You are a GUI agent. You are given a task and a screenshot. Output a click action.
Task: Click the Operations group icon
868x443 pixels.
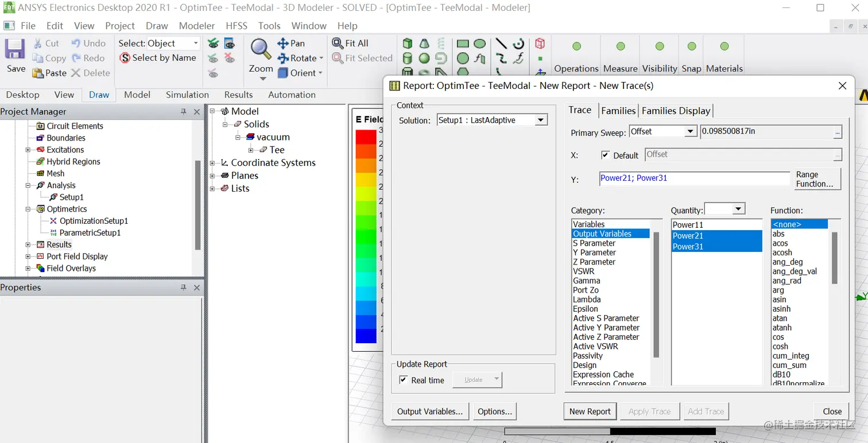(576, 46)
